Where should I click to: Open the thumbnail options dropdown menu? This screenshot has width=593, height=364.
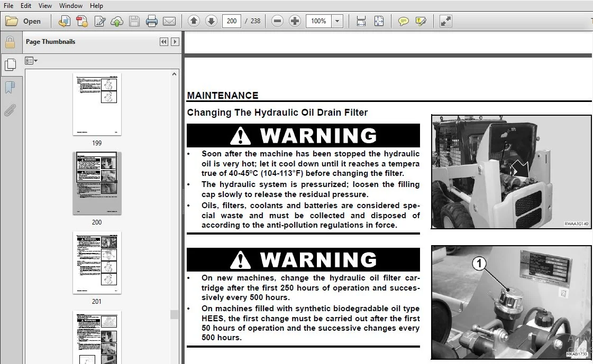coord(31,61)
